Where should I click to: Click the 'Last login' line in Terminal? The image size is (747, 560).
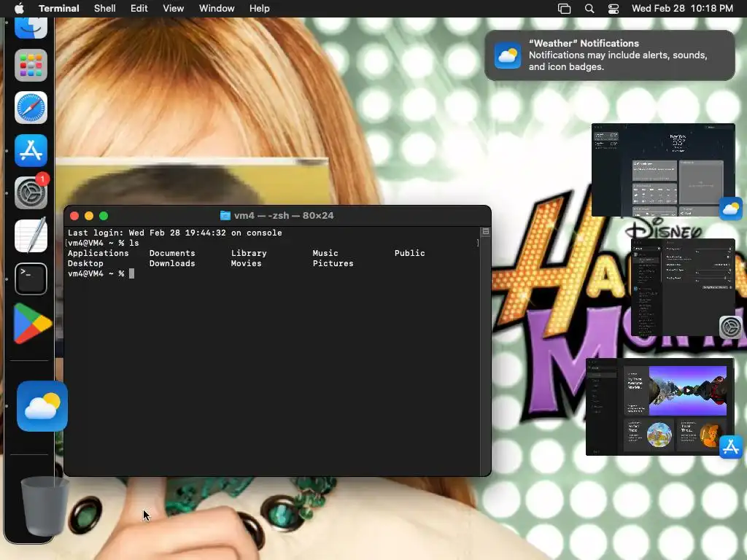point(175,233)
